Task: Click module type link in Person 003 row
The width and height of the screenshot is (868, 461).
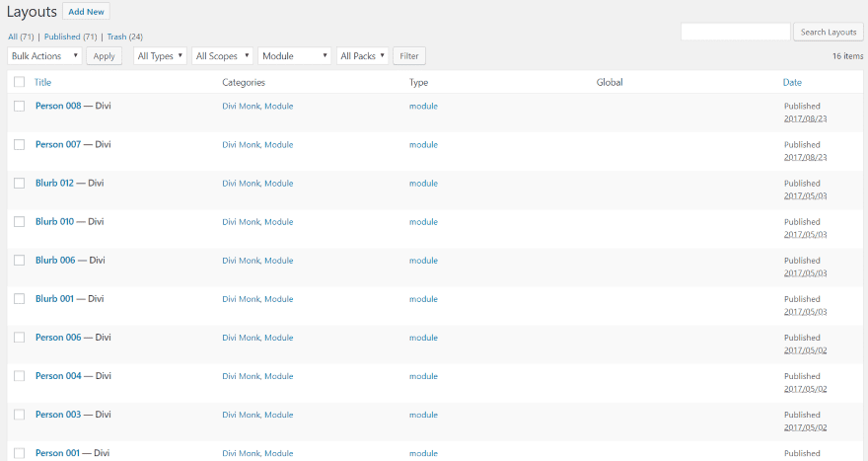Action: tap(423, 415)
